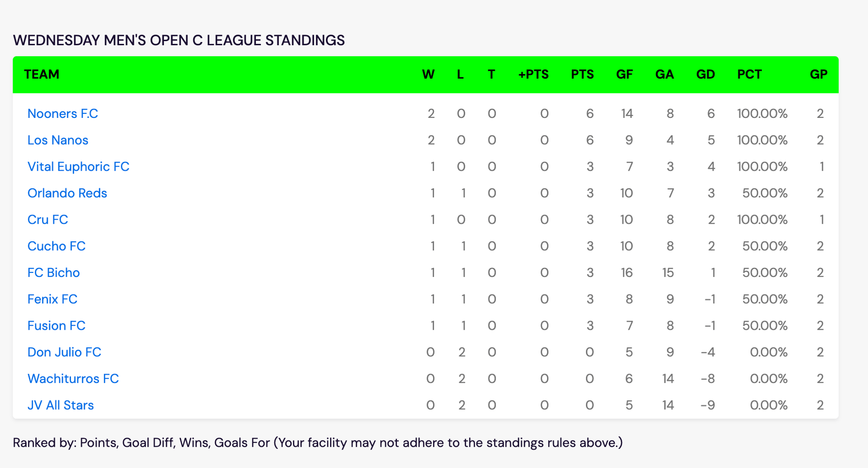
Task: Click the Wednesday Men's Open C standings title
Action: [179, 40]
